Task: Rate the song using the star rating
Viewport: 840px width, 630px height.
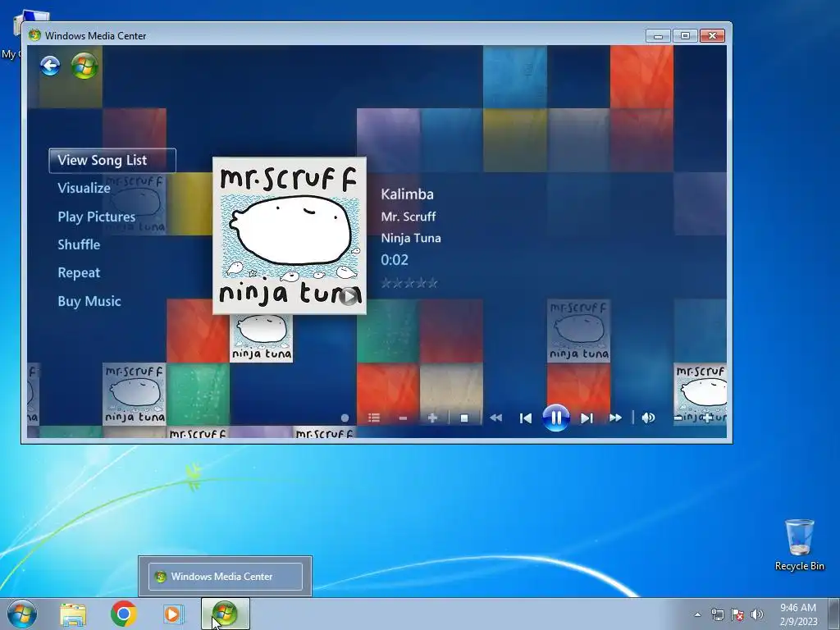Action: click(409, 283)
